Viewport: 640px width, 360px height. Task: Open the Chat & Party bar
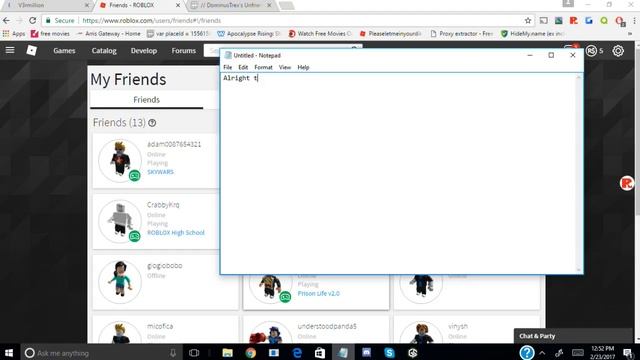point(573,336)
